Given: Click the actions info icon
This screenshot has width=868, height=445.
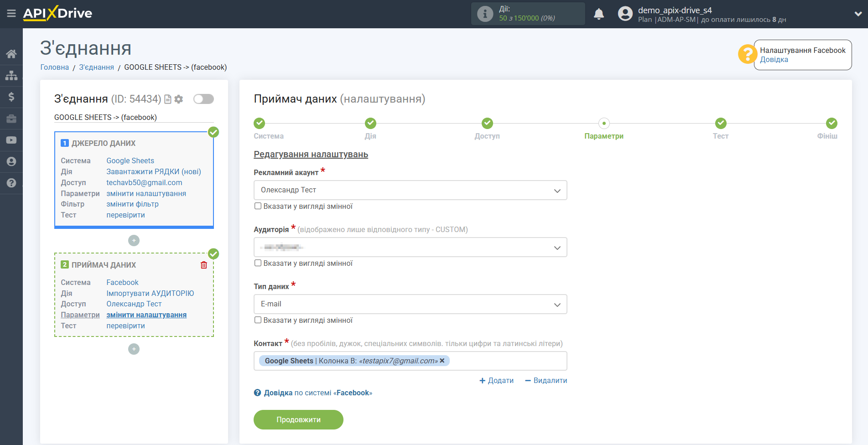Looking at the screenshot, I should [x=485, y=14].
